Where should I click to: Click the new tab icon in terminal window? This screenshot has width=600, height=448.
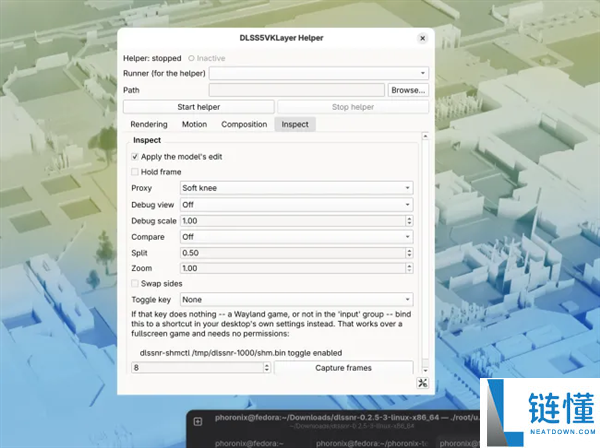[198, 422]
